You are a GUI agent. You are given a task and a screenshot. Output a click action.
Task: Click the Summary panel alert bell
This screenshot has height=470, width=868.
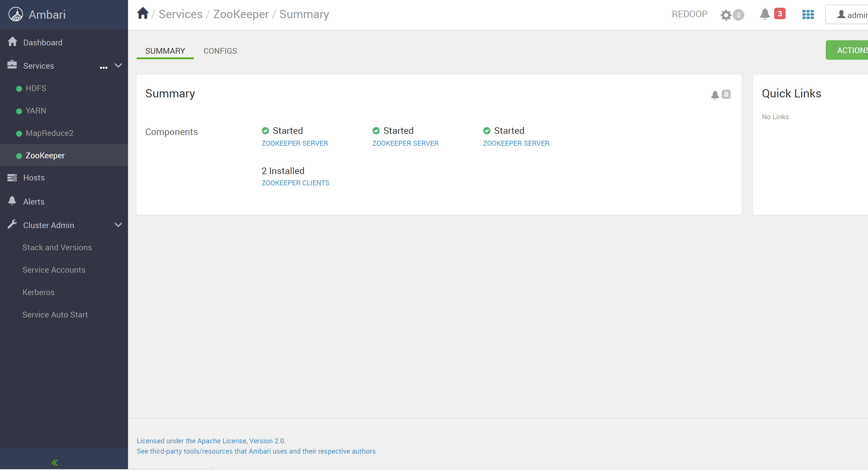715,95
